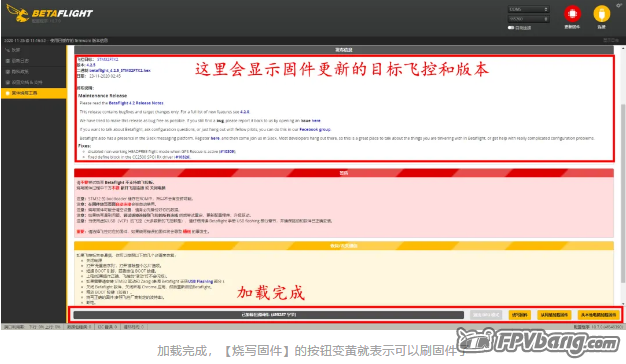Click the configurator version text in status bar
Screen dimensions: 626x364
598,327
